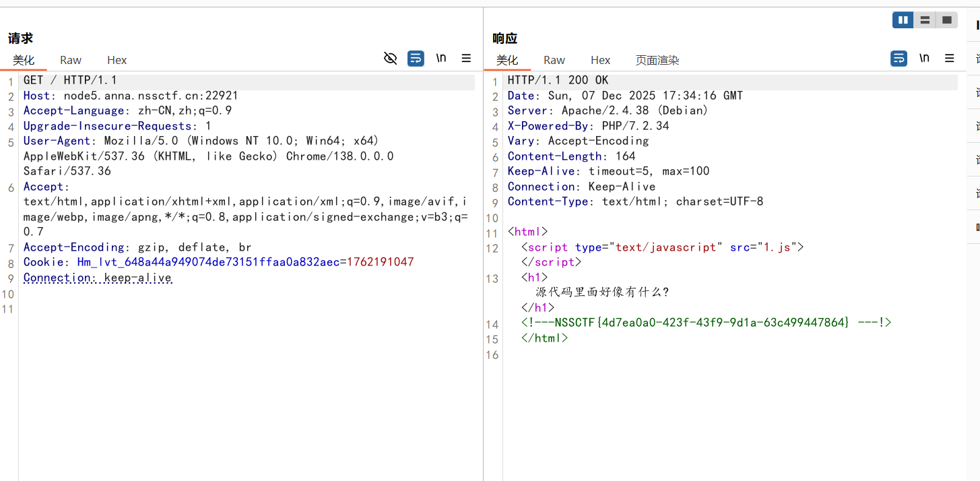This screenshot has width=980, height=481.
Task: Toggle \n non-printable characters in the request
Action: tap(441, 59)
